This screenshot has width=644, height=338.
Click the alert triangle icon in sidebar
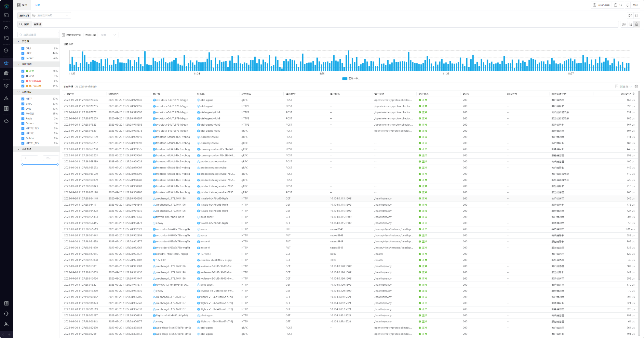(x=6, y=98)
